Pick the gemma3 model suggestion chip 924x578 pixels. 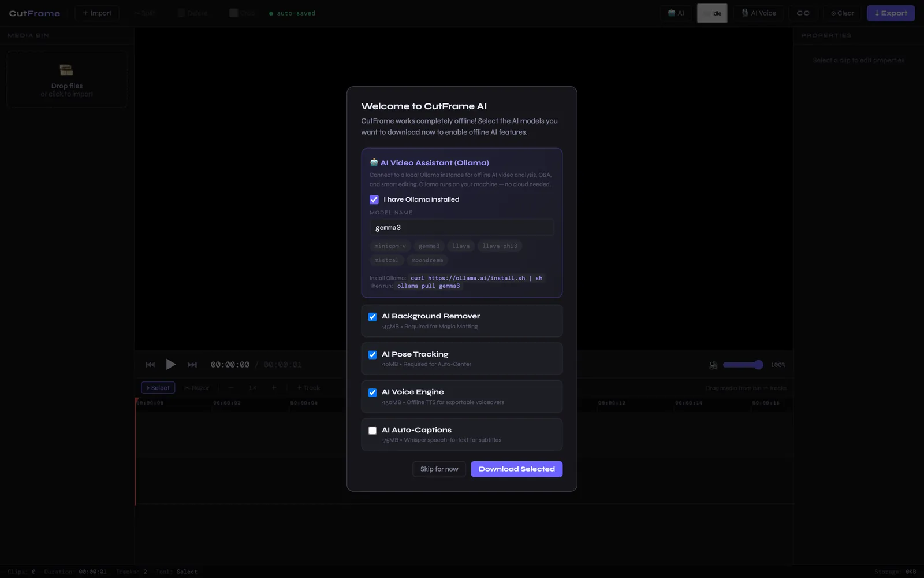pos(429,246)
